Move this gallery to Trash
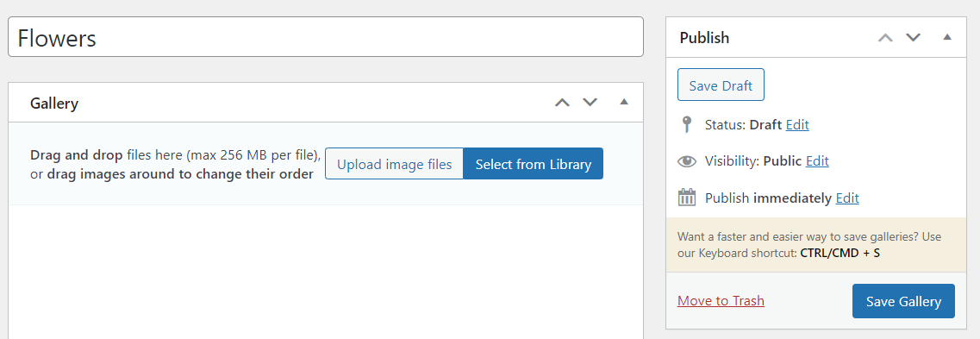The image size is (980, 339). tap(721, 301)
